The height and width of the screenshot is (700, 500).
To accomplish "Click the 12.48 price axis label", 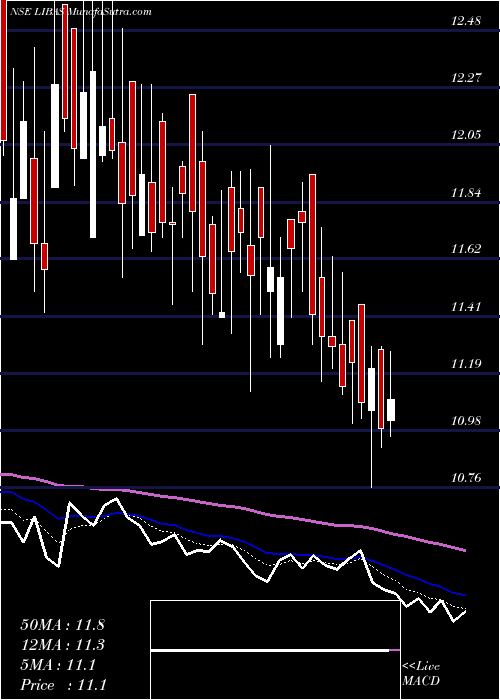I will 467,21.
